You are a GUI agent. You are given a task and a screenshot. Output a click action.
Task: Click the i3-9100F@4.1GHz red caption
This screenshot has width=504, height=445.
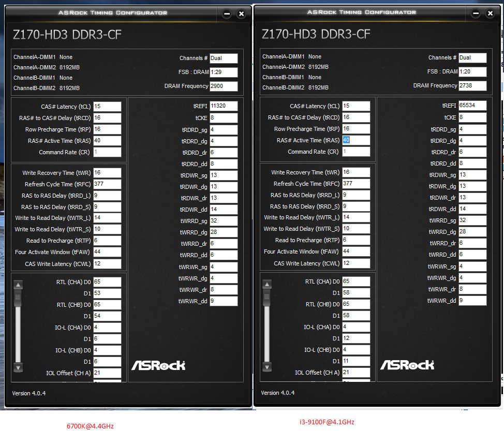(327, 422)
